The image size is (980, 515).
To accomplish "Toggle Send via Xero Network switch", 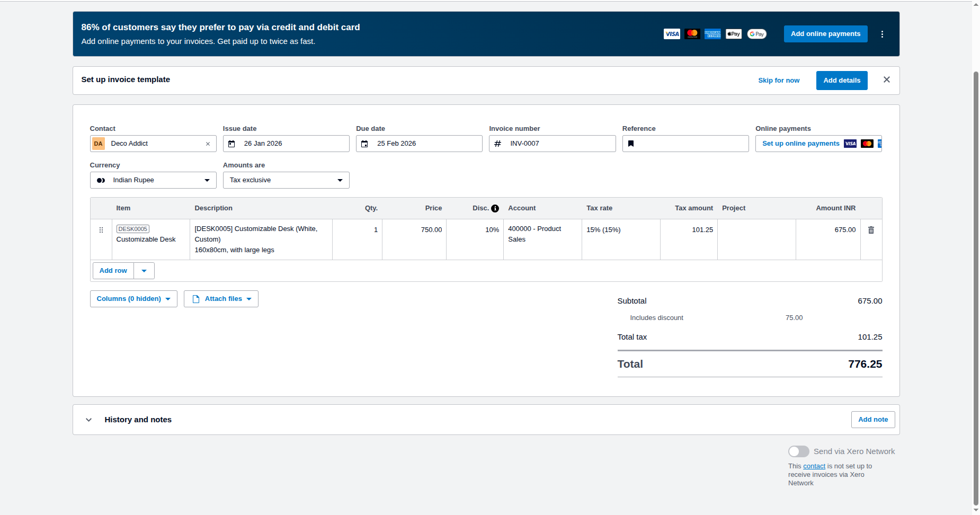I will [799, 451].
